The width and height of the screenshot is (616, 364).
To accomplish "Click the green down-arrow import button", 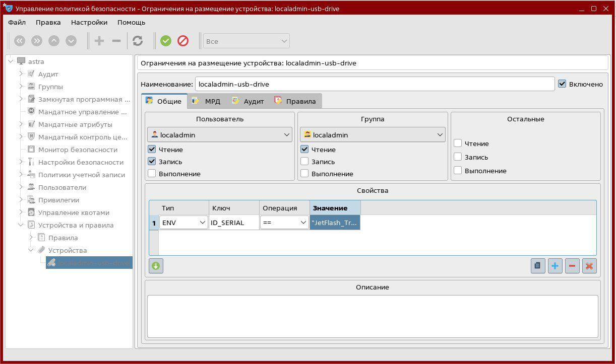I will point(156,266).
